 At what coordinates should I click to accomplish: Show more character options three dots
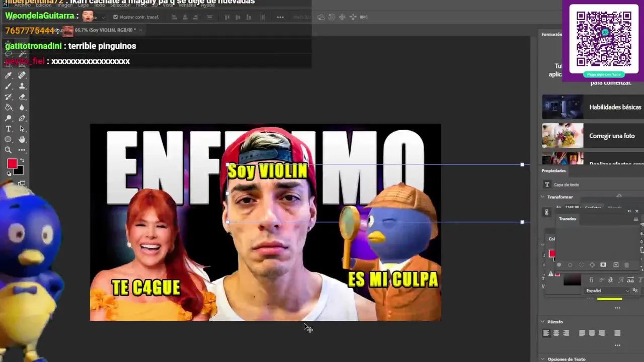tap(617, 308)
